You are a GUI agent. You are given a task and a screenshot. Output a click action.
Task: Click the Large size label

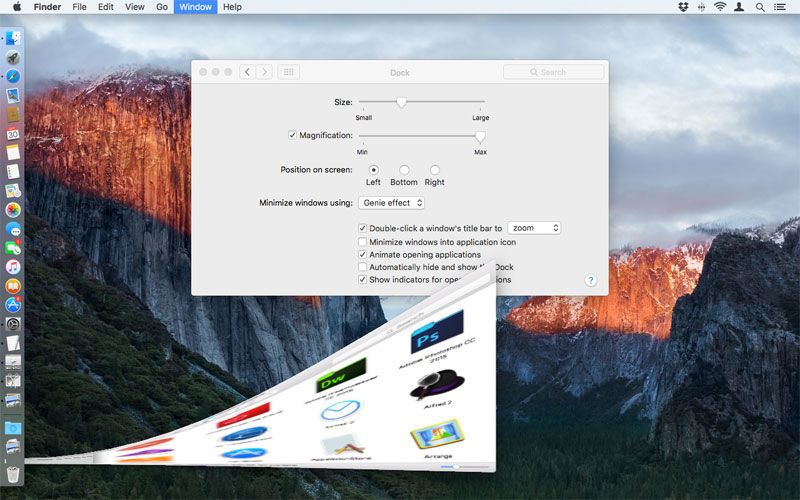pyautogui.click(x=481, y=117)
